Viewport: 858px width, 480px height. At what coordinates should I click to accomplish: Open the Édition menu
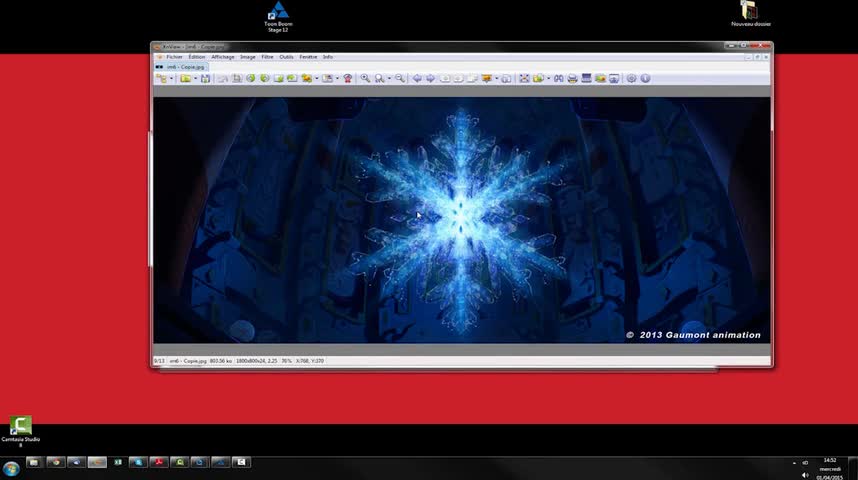click(x=196, y=57)
